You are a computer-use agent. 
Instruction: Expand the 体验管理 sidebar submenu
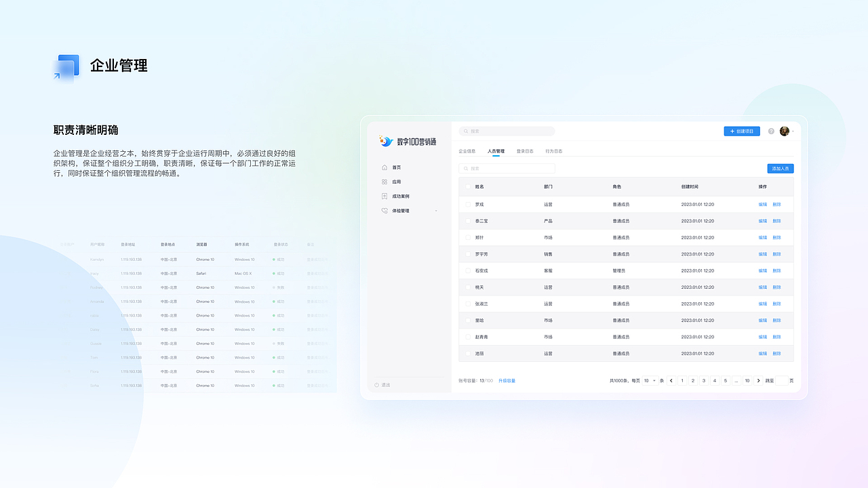[x=437, y=211]
